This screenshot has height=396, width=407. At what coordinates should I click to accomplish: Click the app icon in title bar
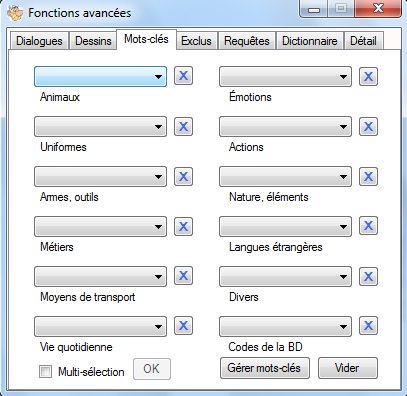tap(15, 13)
